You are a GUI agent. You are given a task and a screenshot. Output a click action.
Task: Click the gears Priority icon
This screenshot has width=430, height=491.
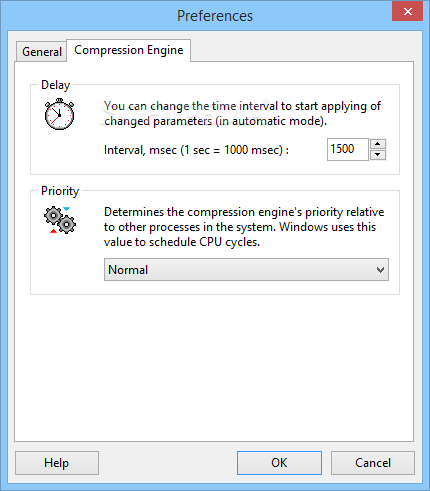[60, 220]
